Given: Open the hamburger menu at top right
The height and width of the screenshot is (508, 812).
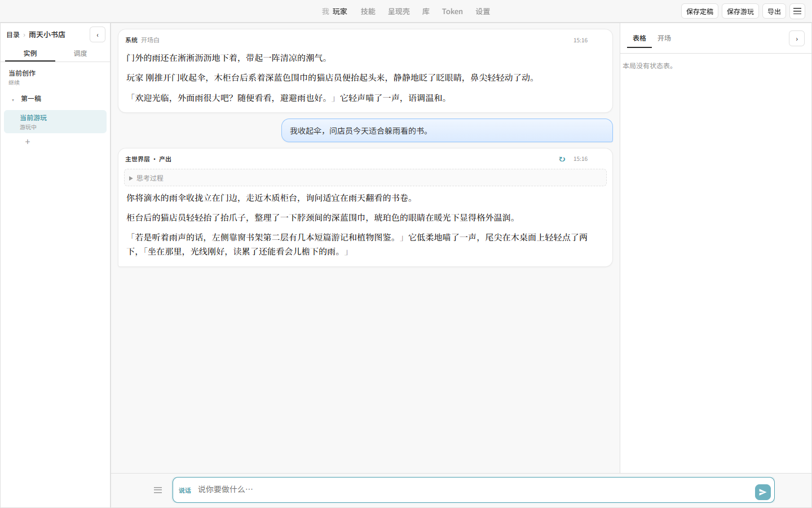Looking at the screenshot, I should (x=797, y=11).
